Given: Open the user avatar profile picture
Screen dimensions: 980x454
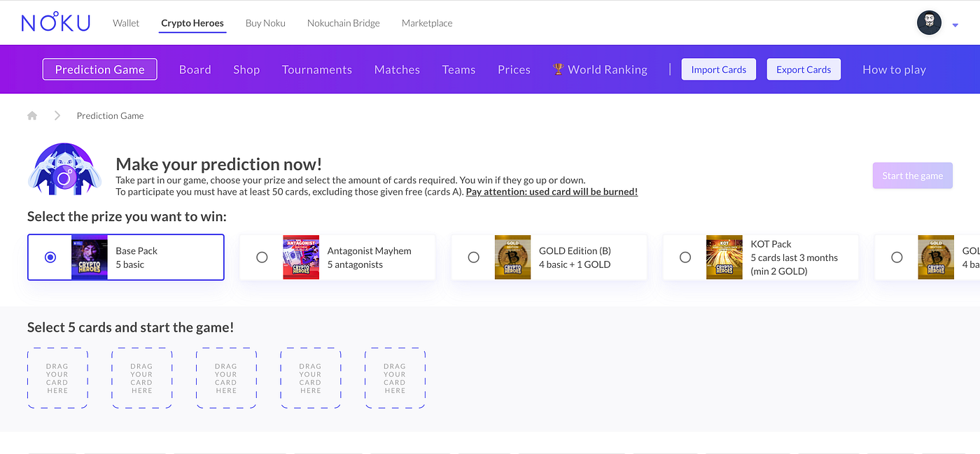Looking at the screenshot, I should [x=929, y=23].
